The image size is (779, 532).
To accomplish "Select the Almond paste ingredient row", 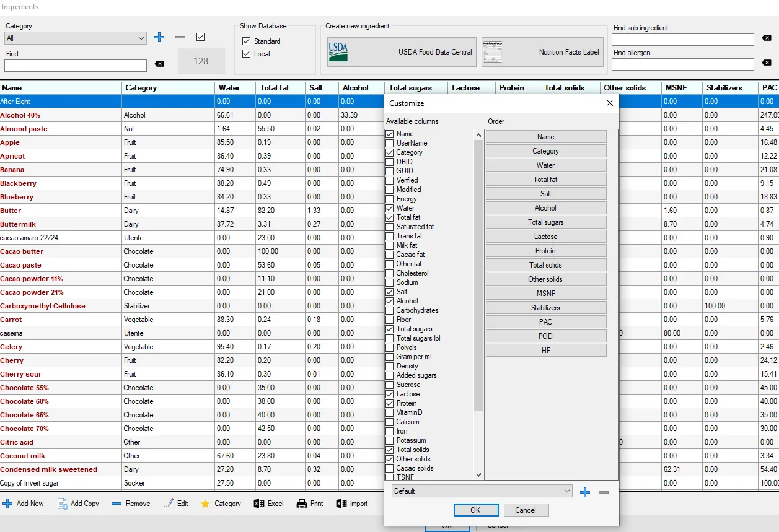I will 192,129.
